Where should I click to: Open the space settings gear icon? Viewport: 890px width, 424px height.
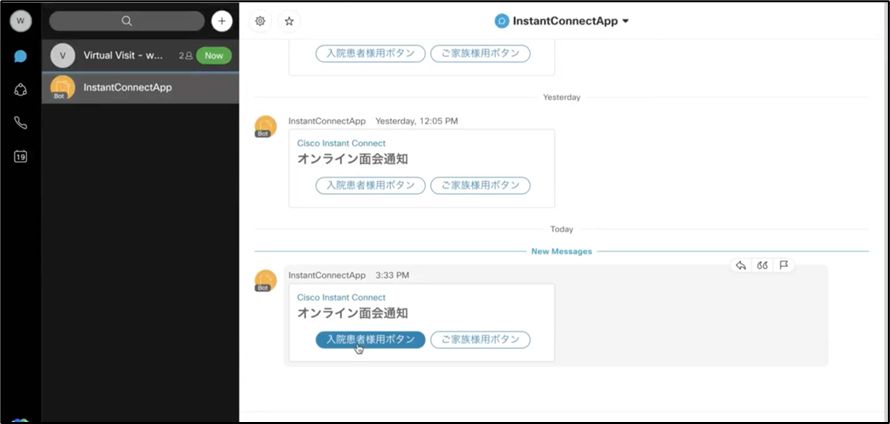point(260,21)
